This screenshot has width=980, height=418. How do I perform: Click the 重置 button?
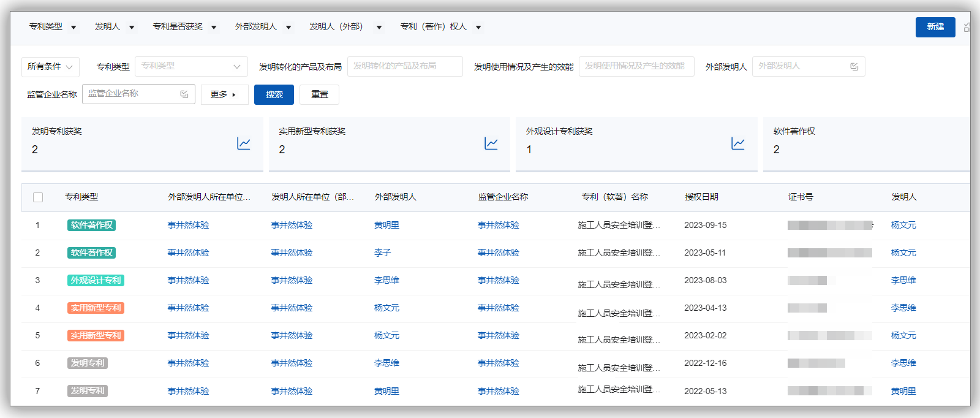coord(319,94)
